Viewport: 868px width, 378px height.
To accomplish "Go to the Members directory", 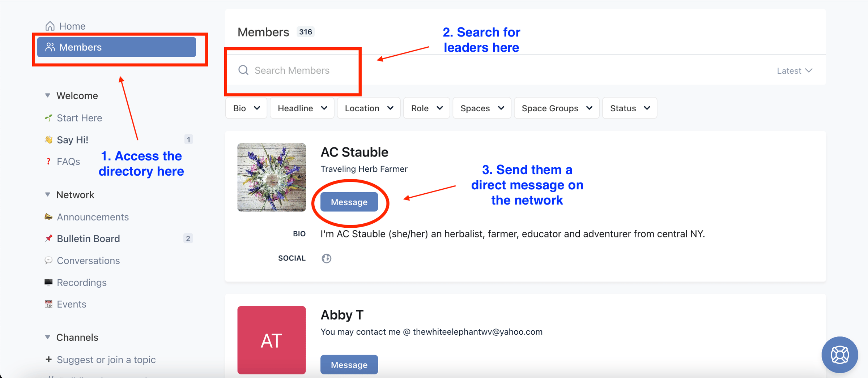I will tap(116, 47).
